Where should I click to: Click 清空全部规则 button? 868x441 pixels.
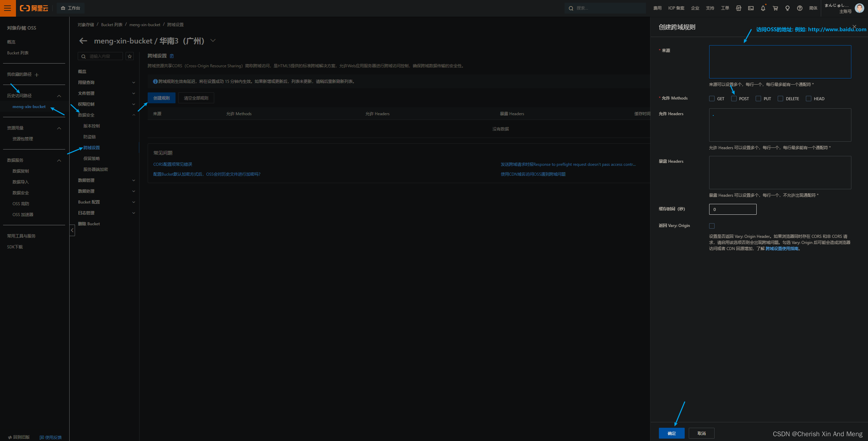tap(196, 98)
